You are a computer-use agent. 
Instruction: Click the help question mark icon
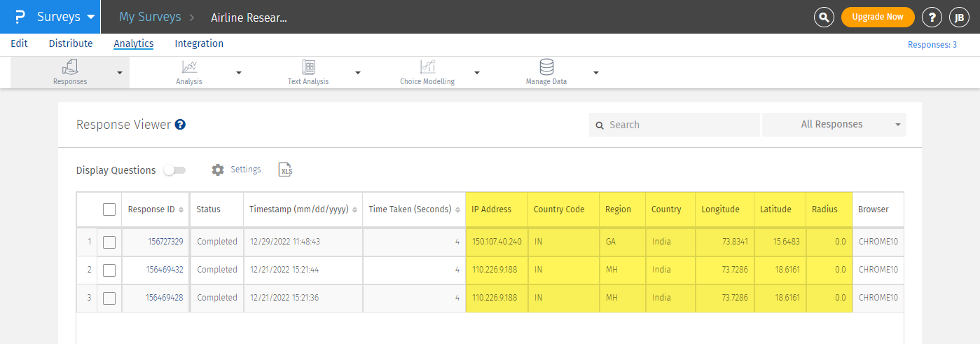pos(931,18)
